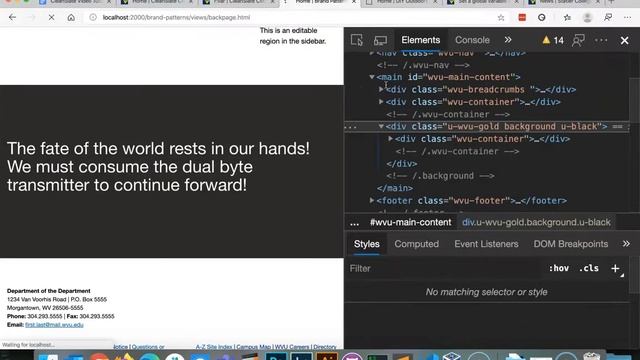Expand first wvu-container div under main
This screenshot has height=360, width=640.
click(381, 102)
